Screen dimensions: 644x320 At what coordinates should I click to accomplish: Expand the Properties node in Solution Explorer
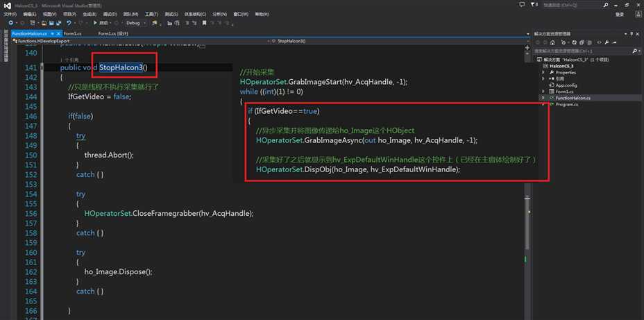[x=544, y=72]
